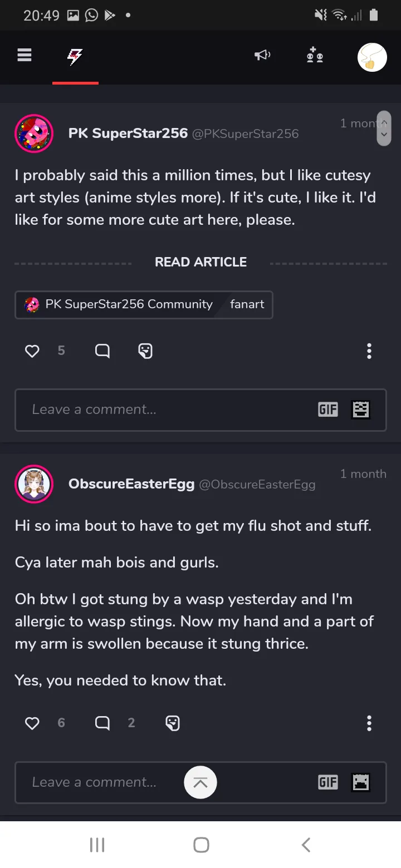
Task: Open sticker picker in first comment box
Action: point(361,410)
